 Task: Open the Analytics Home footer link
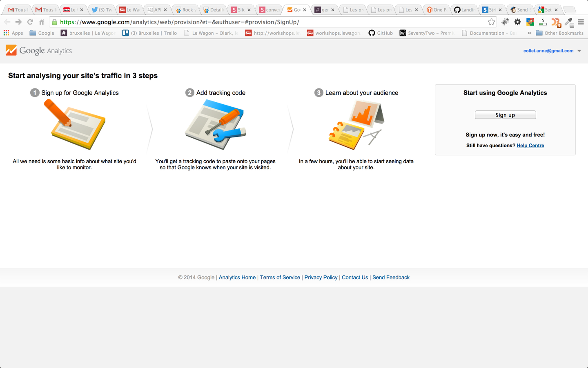point(237,278)
